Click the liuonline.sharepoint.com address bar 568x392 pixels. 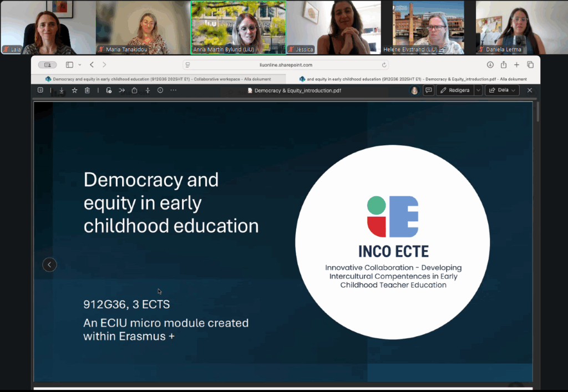click(x=286, y=65)
